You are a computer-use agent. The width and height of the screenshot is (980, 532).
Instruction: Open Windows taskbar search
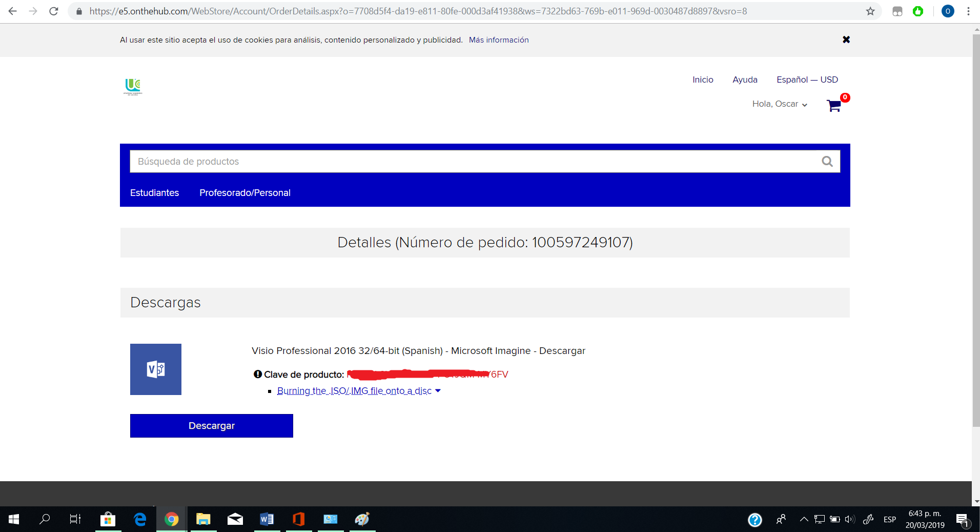tap(45, 519)
